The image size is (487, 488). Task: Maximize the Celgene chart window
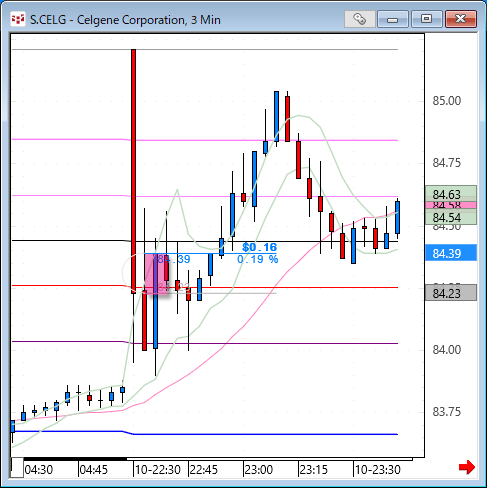[x=426, y=19]
